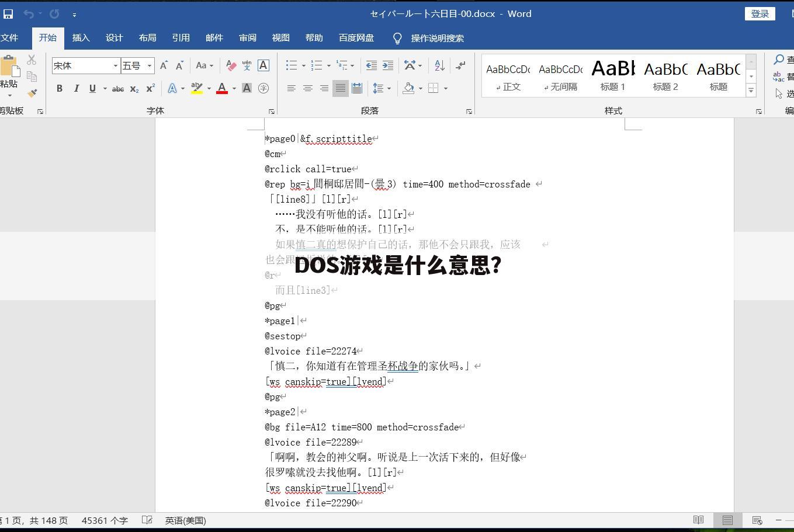Apply the 标题 2 heading style
Screen dimensions: 794x532
[665, 77]
